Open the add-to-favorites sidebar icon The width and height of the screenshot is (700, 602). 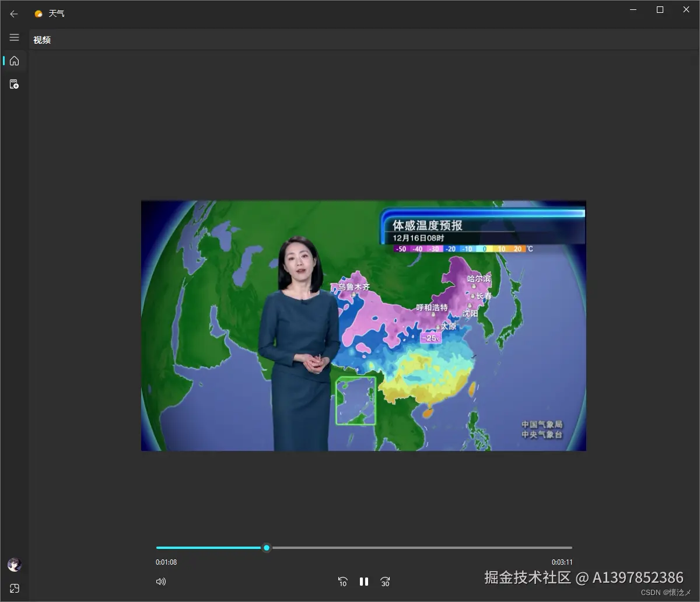pyautogui.click(x=14, y=83)
